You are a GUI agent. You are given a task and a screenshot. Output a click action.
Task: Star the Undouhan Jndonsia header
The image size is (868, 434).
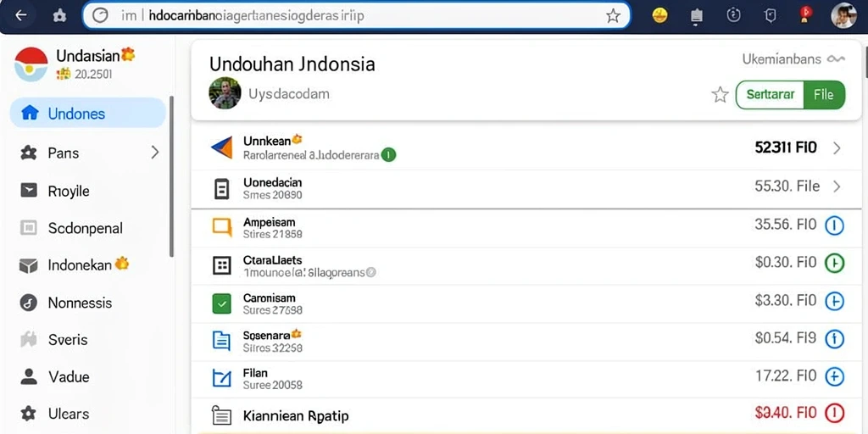tap(720, 95)
